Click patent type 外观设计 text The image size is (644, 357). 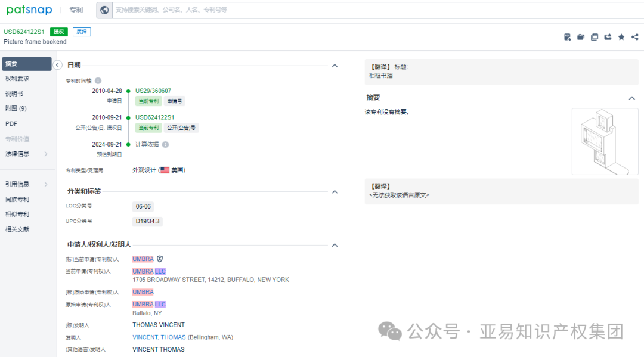tap(144, 170)
